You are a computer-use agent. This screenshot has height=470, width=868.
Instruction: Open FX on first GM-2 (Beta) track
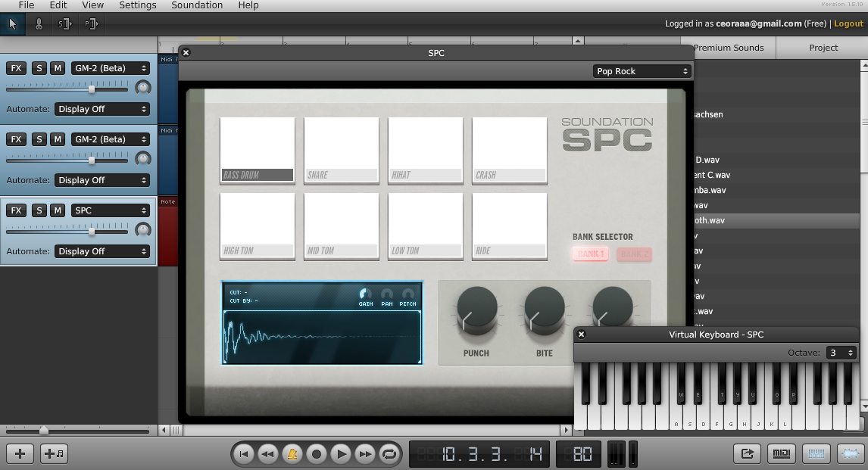pos(16,68)
